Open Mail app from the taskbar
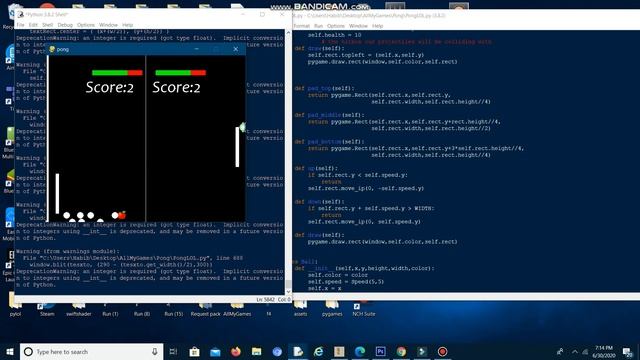The image size is (640, 360). pyautogui.click(x=215, y=351)
